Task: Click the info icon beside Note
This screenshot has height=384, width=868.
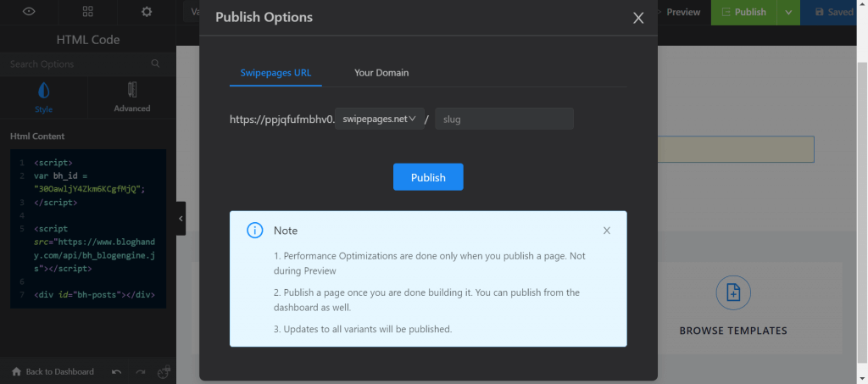Action: tap(254, 231)
